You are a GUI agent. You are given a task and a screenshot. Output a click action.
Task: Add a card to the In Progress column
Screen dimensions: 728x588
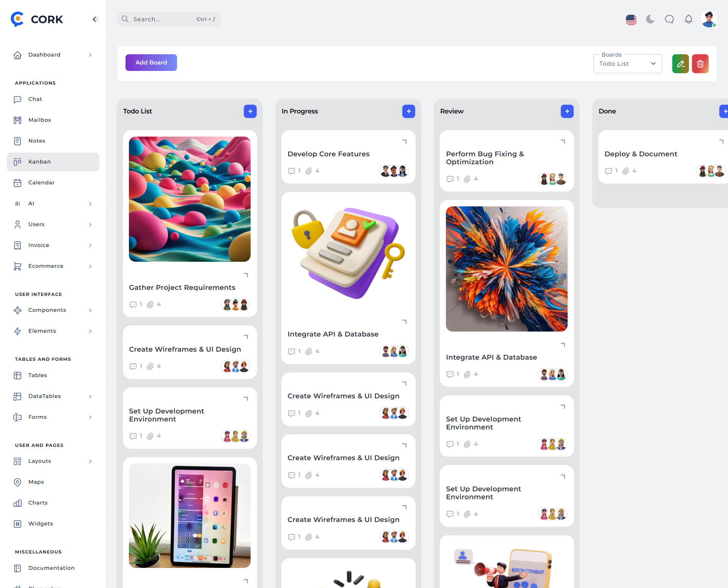tap(409, 111)
